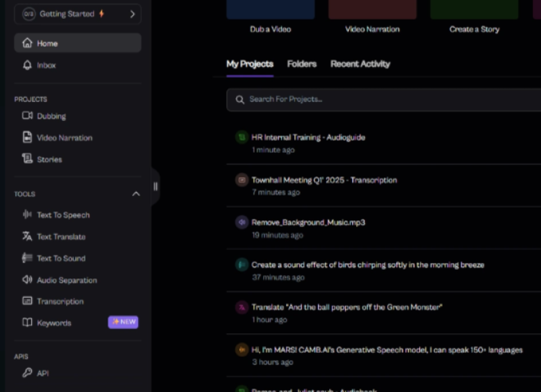Screen dimensions: 541x392
Task: Open HR Internal Training Audioguide project
Action: (x=308, y=137)
